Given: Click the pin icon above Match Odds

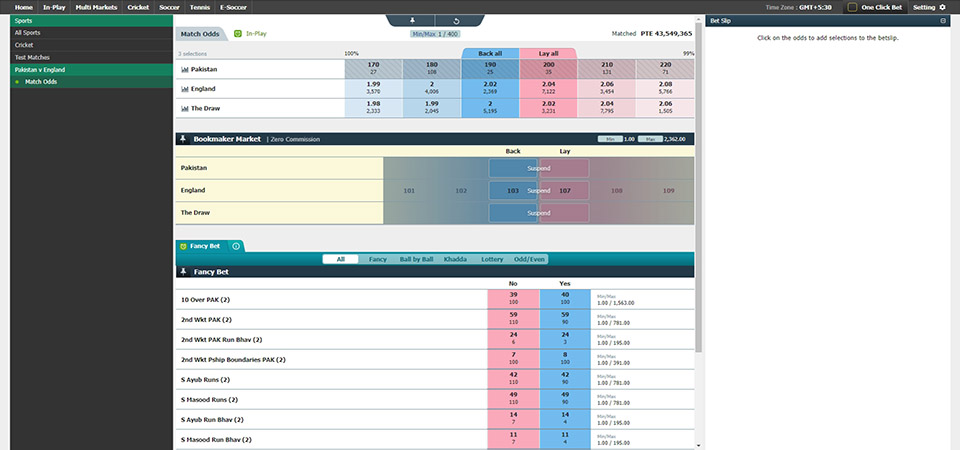Looking at the screenshot, I should [414, 20].
